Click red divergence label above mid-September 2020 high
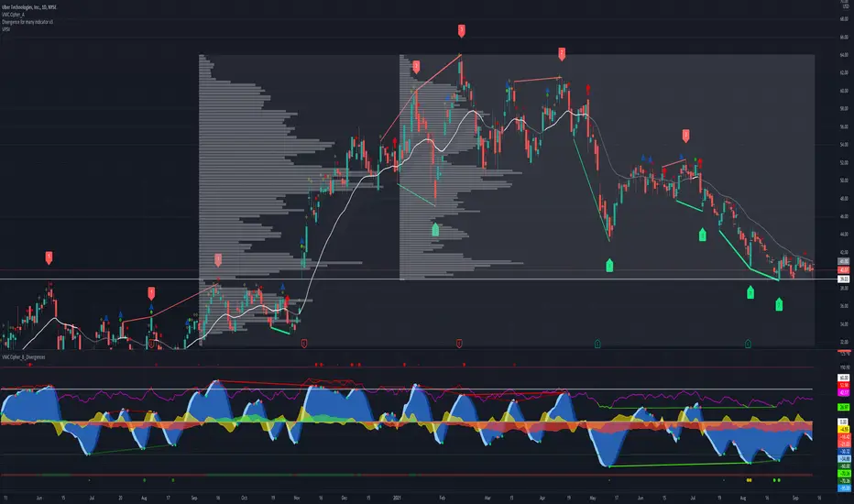This screenshot has width=854, height=504. [x=218, y=259]
